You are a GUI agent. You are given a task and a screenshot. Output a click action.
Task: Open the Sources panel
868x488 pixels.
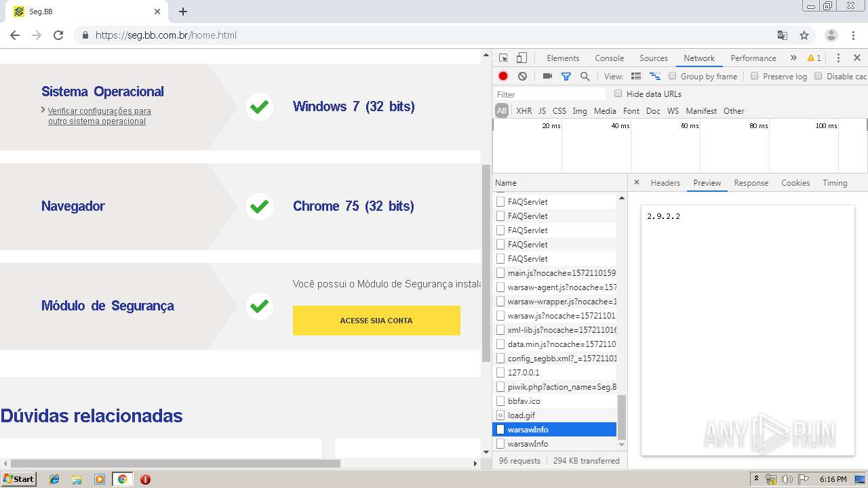pyautogui.click(x=654, y=58)
